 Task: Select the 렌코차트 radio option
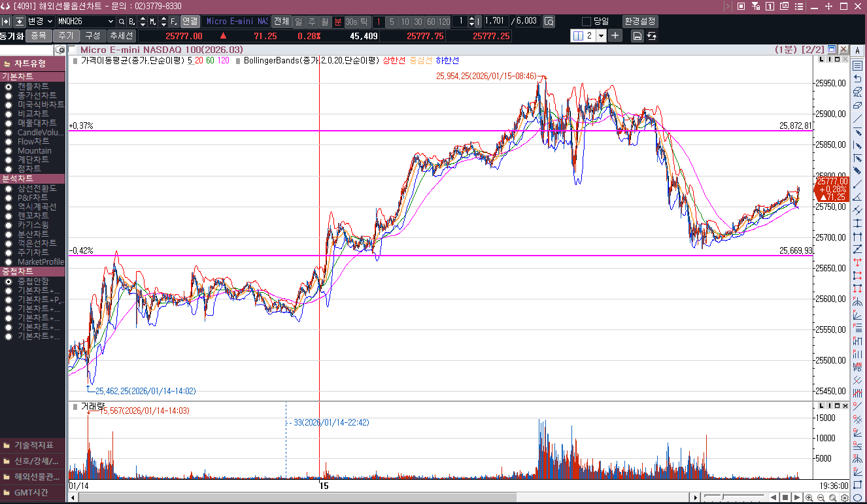pos(8,216)
